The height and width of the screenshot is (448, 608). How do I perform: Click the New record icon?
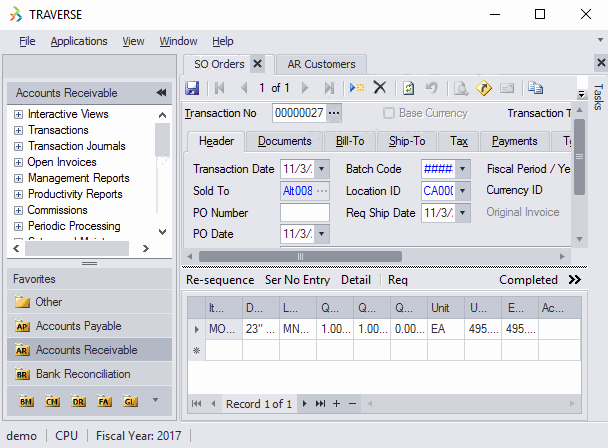tap(357, 88)
